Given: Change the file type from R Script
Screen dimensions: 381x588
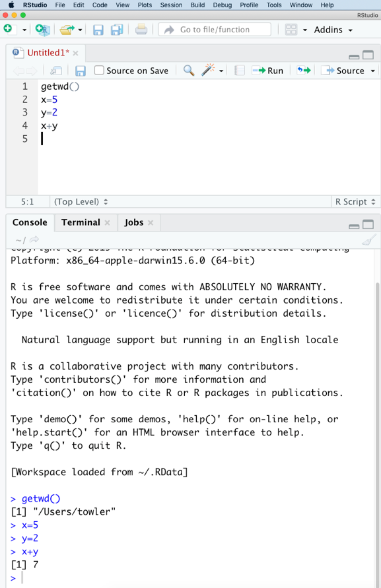Looking at the screenshot, I should pos(355,201).
